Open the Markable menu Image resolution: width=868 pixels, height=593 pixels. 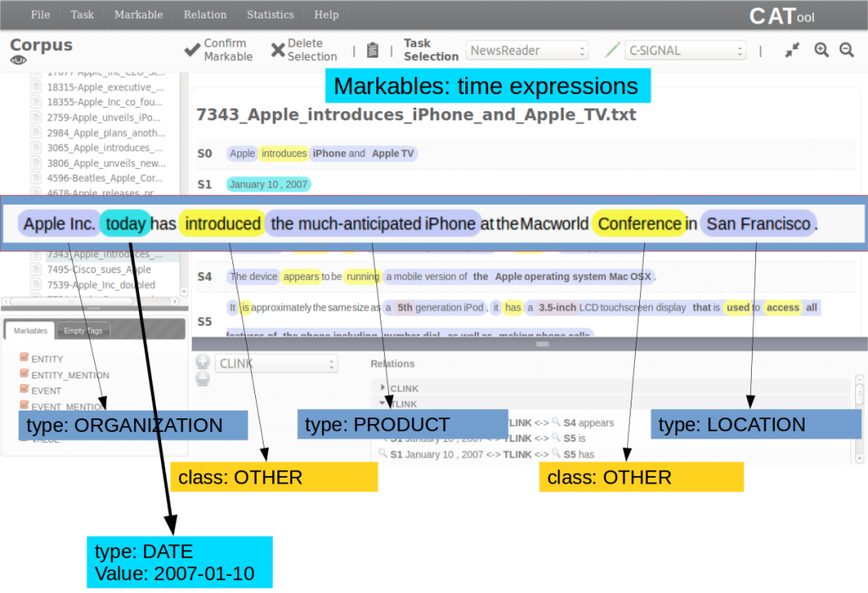click(x=138, y=15)
